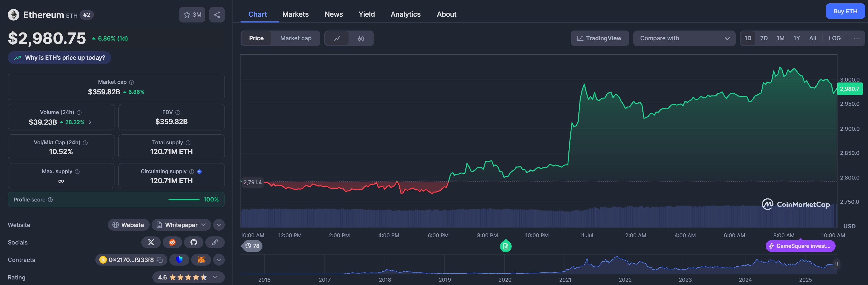Screen dimensions: 868x285
Task: Expand the Whitepaper dropdown
Action: [181, 225]
